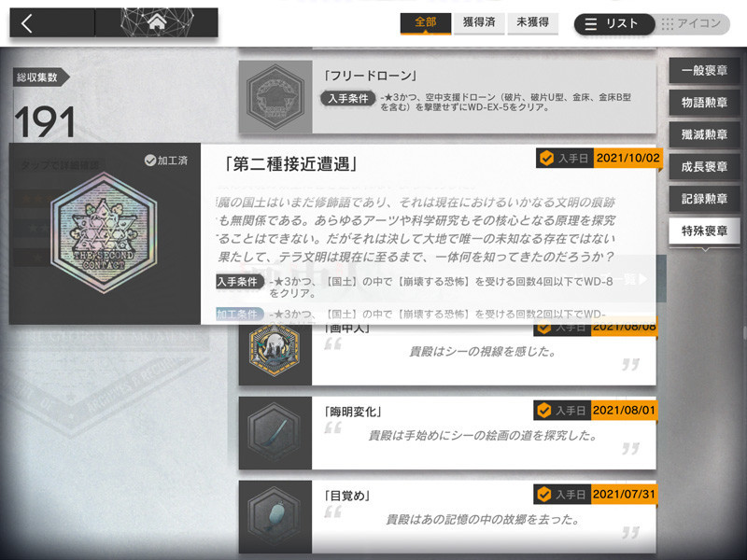Open the フリードローン medal hexagon icon
Screen dimensions: 747x560
tap(275, 97)
